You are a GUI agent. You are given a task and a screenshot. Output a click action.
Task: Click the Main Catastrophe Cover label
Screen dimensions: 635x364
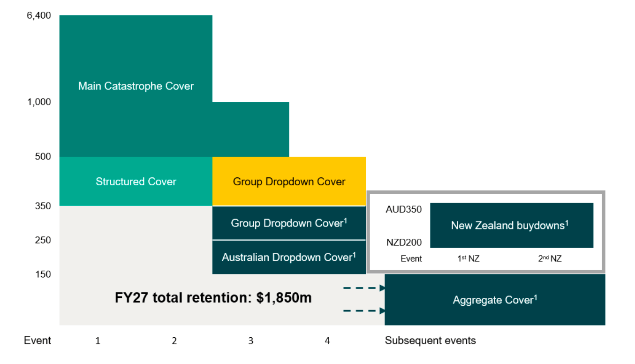[x=136, y=86]
